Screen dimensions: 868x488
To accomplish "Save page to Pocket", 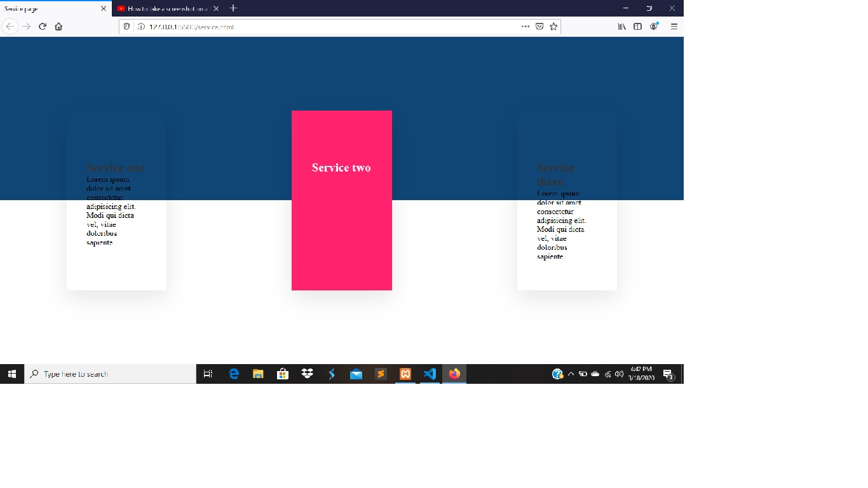I will [x=539, y=27].
